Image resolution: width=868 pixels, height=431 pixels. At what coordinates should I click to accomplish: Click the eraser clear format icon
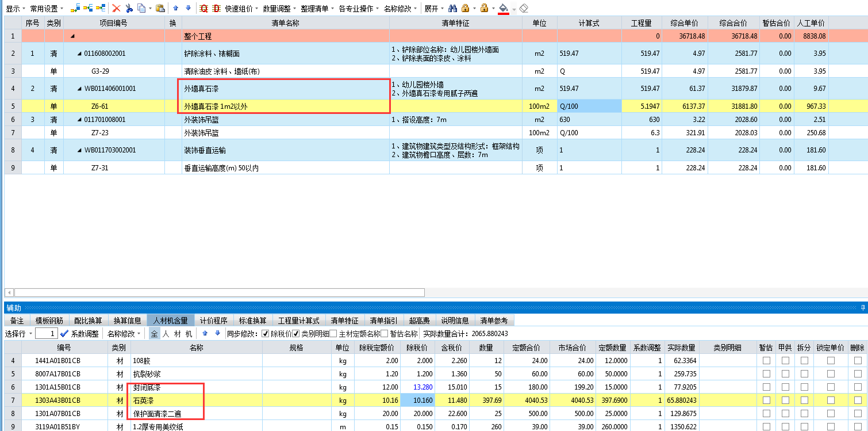tap(523, 9)
